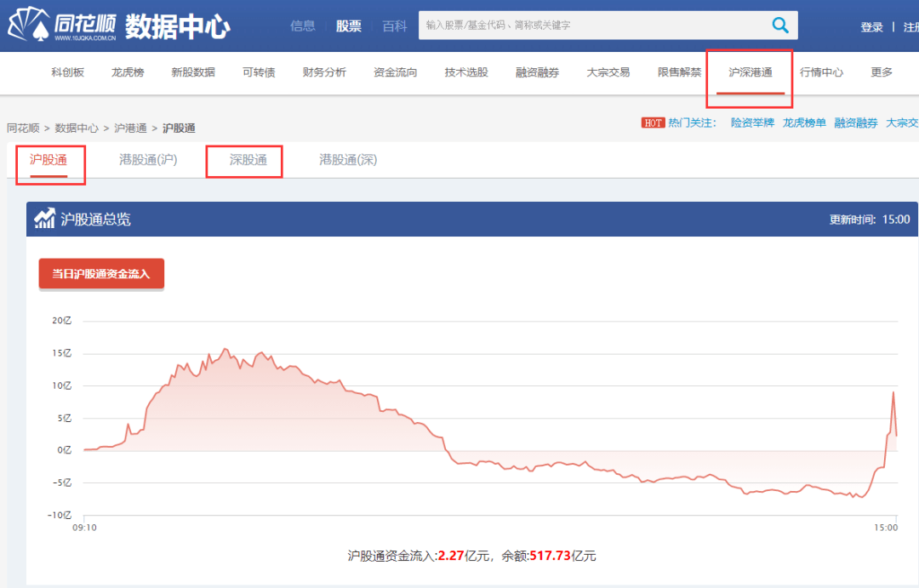The image size is (919, 588).
Task: Open the 融资融券 menu item
Action: click(x=538, y=72)
